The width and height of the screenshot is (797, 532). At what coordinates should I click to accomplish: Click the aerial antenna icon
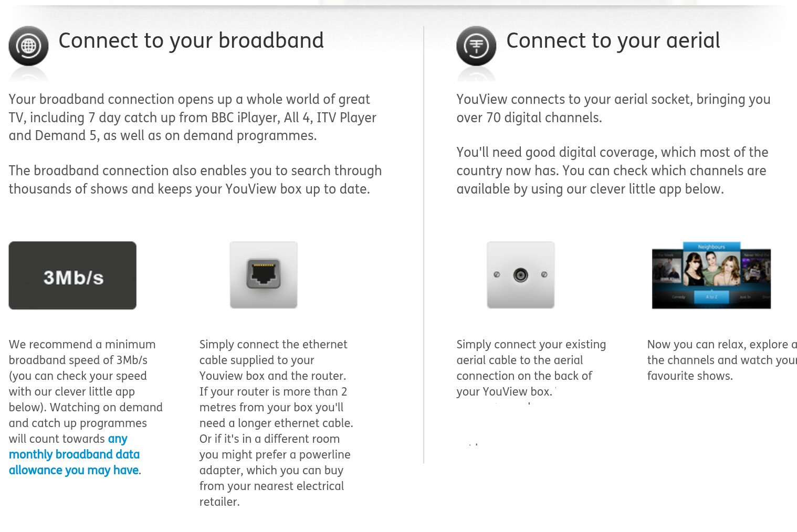[476, 46]
